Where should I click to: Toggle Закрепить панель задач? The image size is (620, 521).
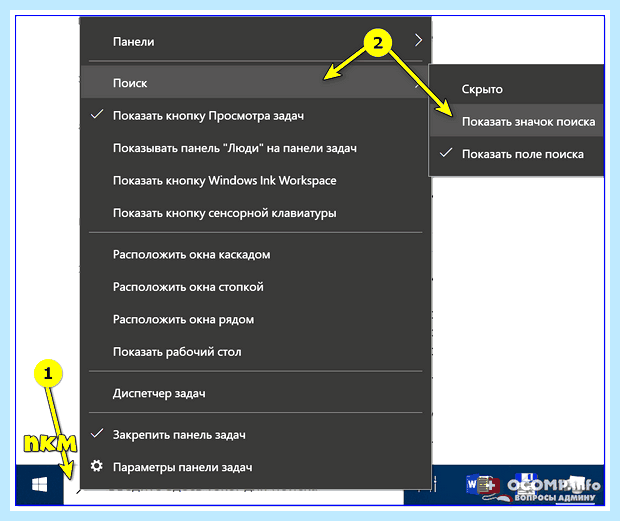point(255,434)
